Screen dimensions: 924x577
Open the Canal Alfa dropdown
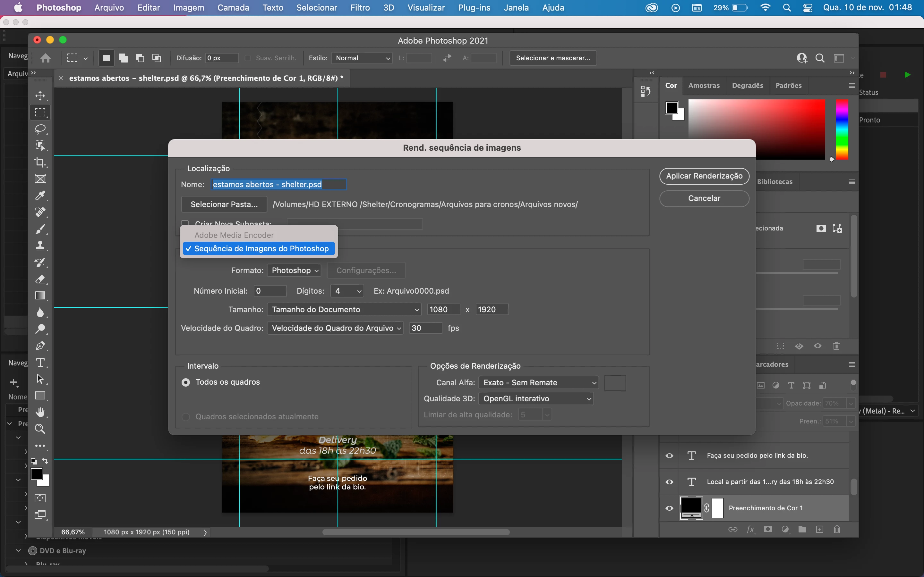click(x=538, y=382)
